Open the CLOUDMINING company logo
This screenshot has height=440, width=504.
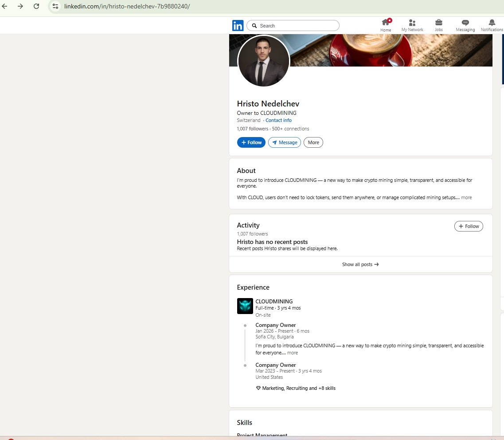point(245,306)
